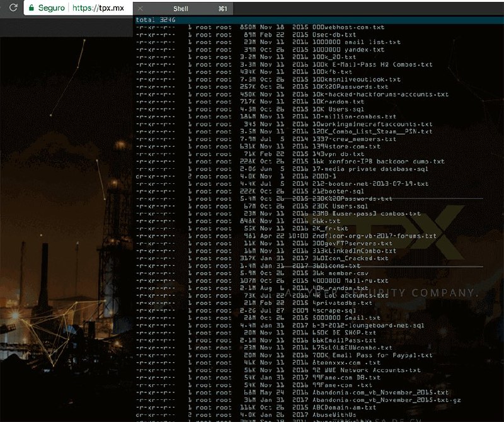Select file name 0sec-db.txt
The image size is (504, 422).
click(x=335, y=35)
